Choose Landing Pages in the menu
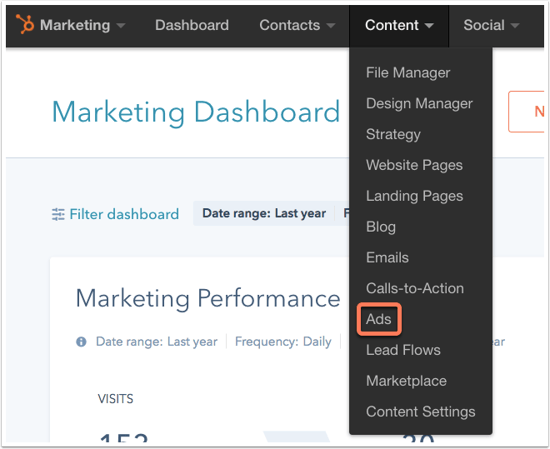This screenshot has width=550, height=449. 415,196
